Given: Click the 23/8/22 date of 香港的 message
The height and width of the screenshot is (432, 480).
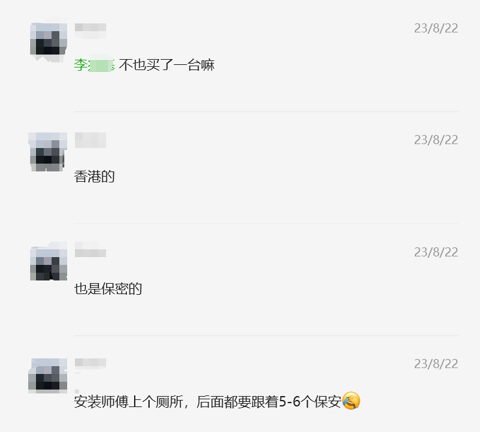Looking at the screenshot, I should coord(436,140).
